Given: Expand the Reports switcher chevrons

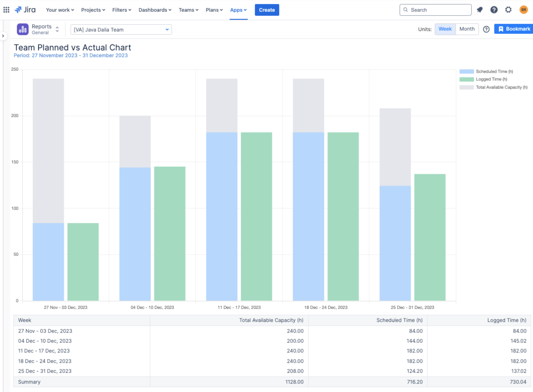Looking at the screenshot, I should tap(57, 29).
